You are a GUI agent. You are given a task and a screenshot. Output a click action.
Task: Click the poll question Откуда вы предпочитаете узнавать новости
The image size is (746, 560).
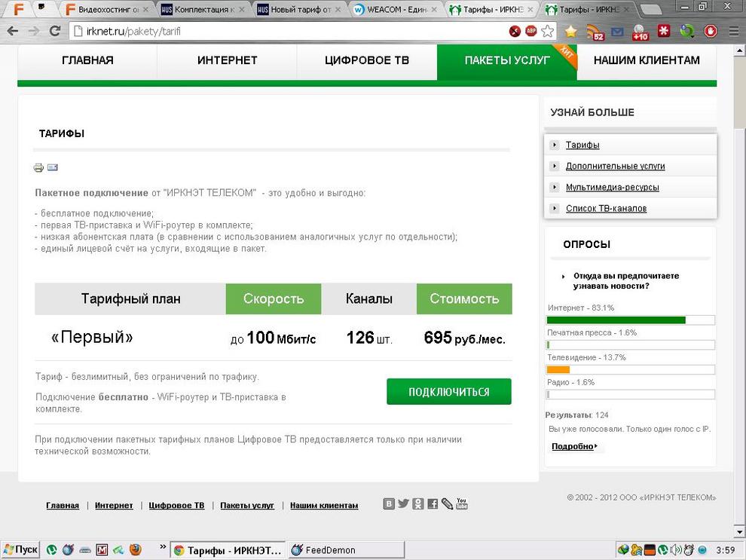click(x=626, y=280)
